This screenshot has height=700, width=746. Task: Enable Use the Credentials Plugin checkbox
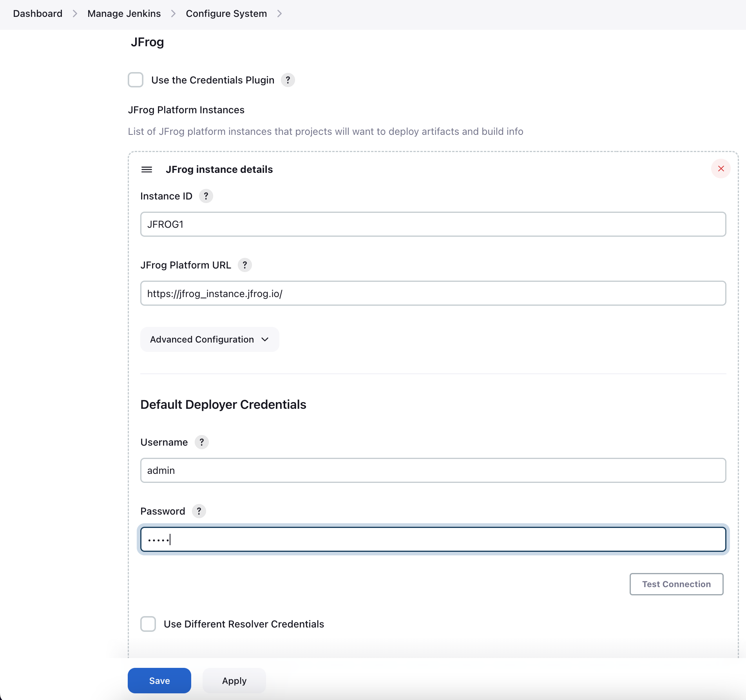point(136,80)
